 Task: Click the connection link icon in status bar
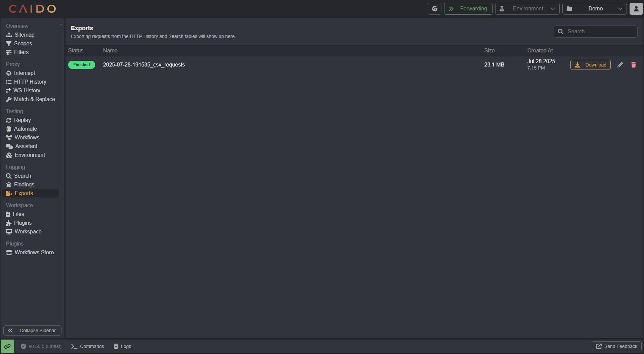(x=7, y=346)
